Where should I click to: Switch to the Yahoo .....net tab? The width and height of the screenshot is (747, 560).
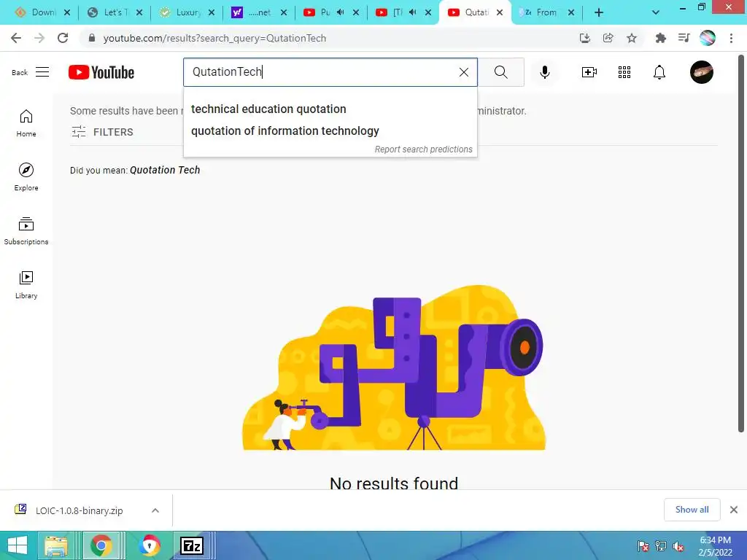[x=259, y=12]
